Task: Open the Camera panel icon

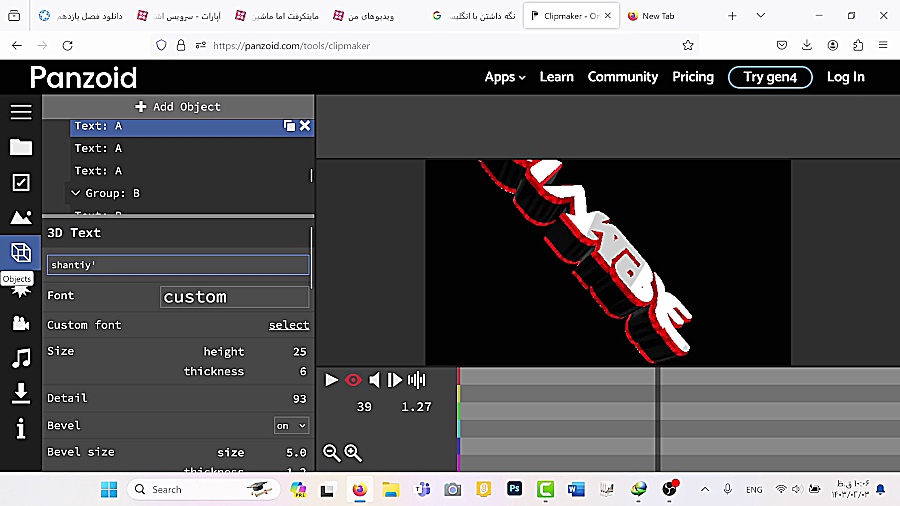Action: click(x=21, y=323)
